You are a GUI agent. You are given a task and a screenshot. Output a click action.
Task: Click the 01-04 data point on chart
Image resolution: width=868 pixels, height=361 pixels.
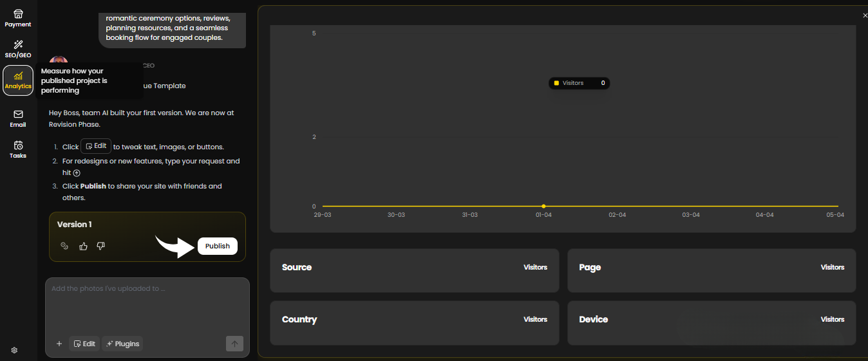(x=543, y=206)
